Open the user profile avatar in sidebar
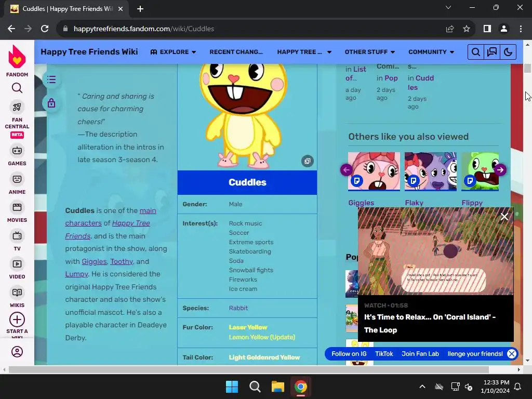Viewport: 532px width, 399px height. (17, 352)
